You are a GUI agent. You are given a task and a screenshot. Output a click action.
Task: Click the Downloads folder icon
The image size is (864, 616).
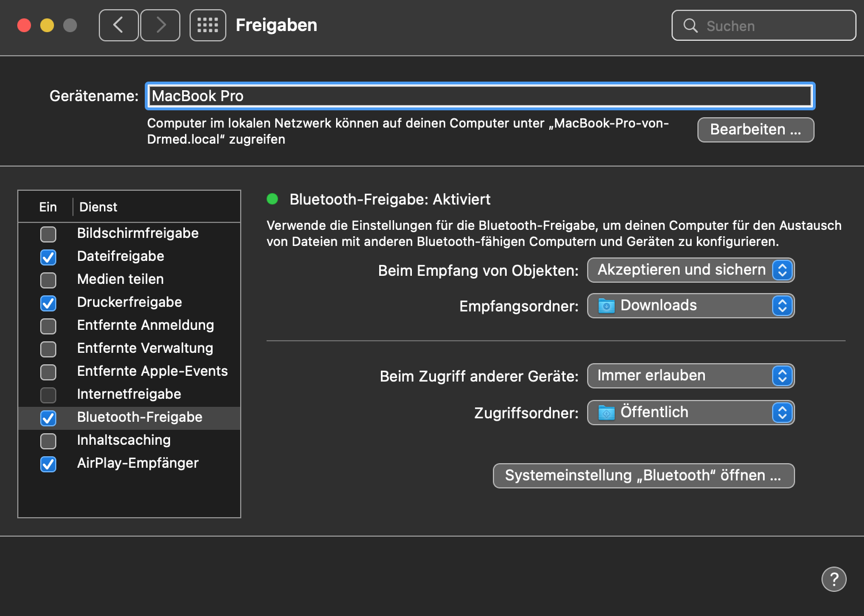[606, 306]
